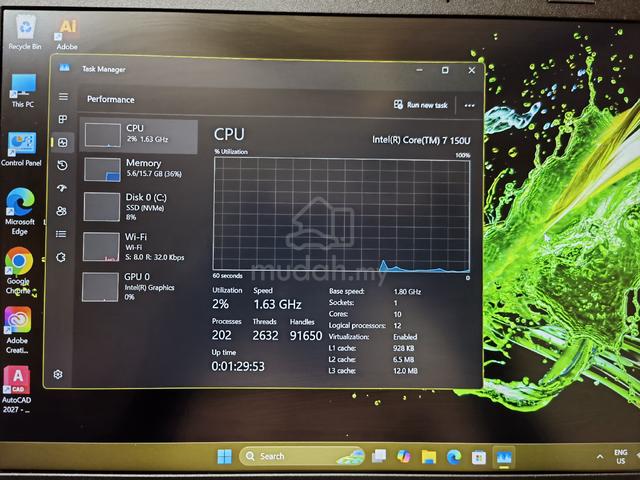Open the Startup apps page icon
The image size is (640, 480).
pos(62,188)
